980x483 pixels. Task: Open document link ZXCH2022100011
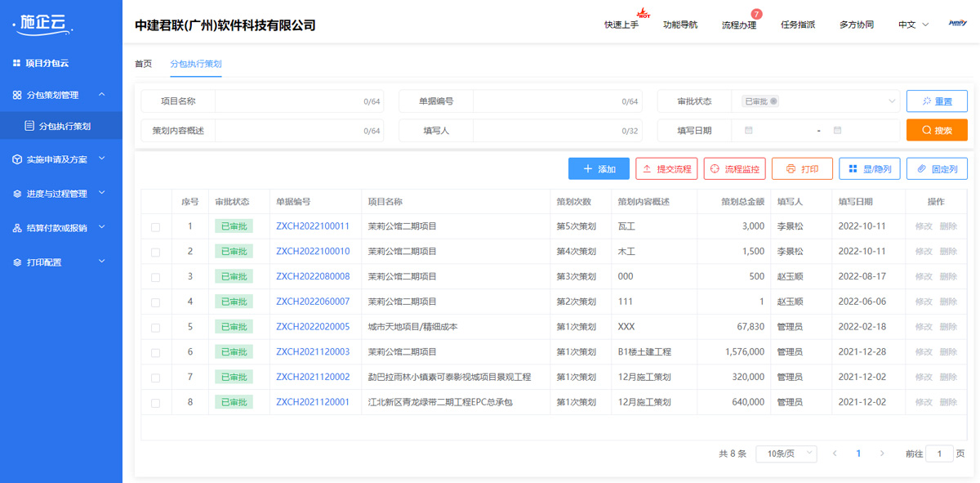coord(313,226)
